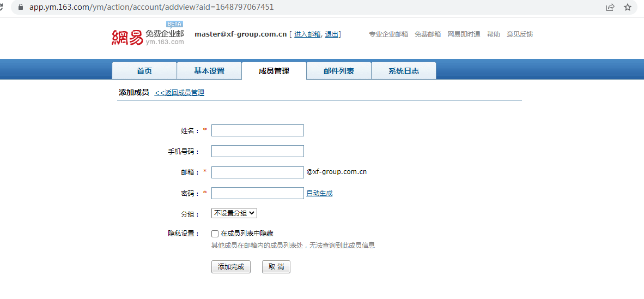Screen dimensions: 644x299
Task: Click the 添加完成 button
Action: coord(231,267)
